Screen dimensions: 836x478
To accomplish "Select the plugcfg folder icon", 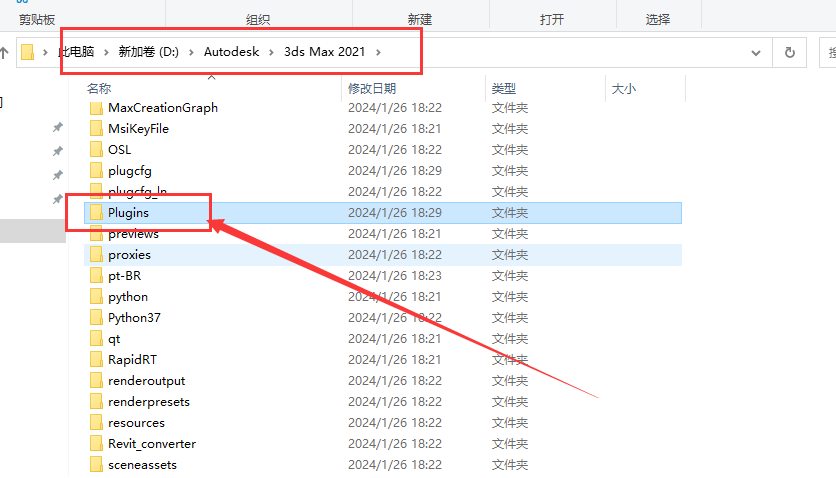I will tap(97, 171).
